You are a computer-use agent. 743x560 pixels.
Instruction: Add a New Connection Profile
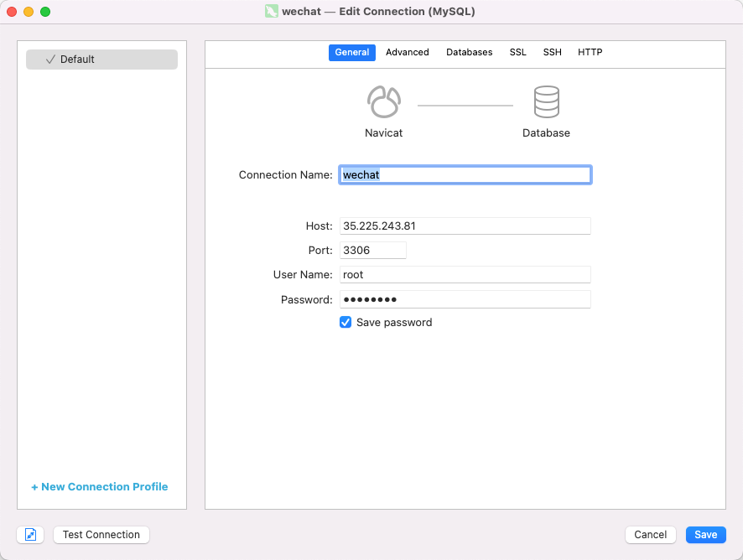pos(100,487)
